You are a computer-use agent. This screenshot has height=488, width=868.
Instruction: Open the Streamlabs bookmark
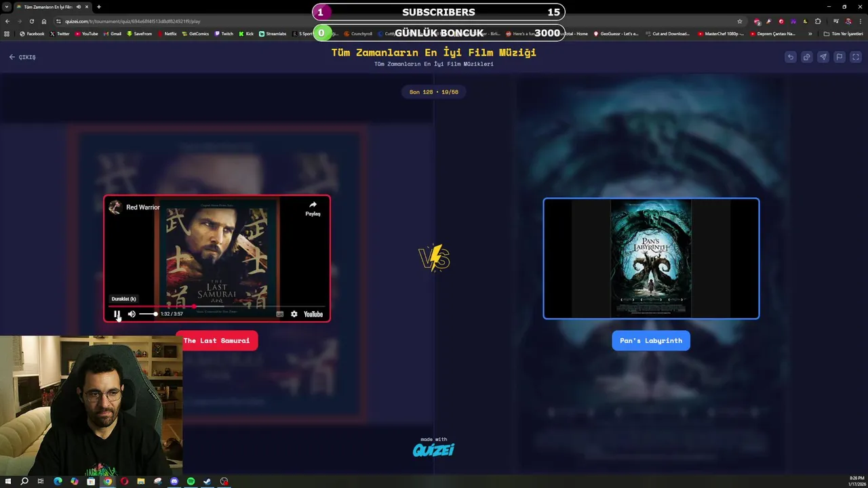pos(273,33)
